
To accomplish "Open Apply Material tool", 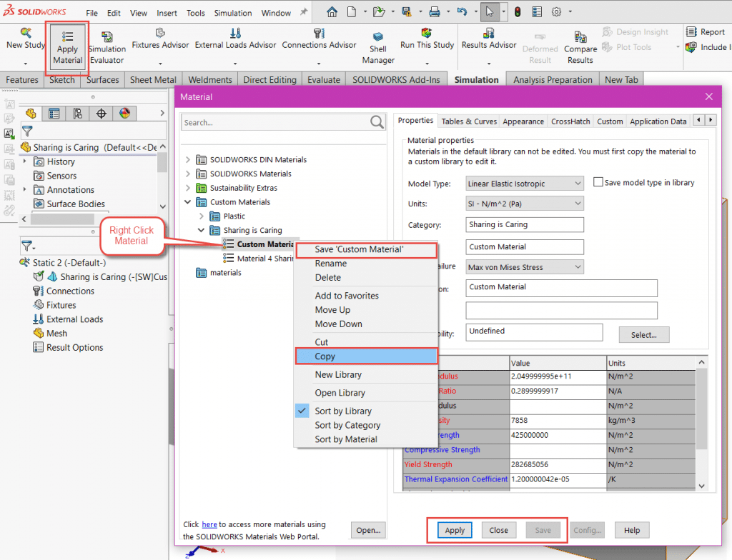I will pyautogui.click(x=68, y=48).
